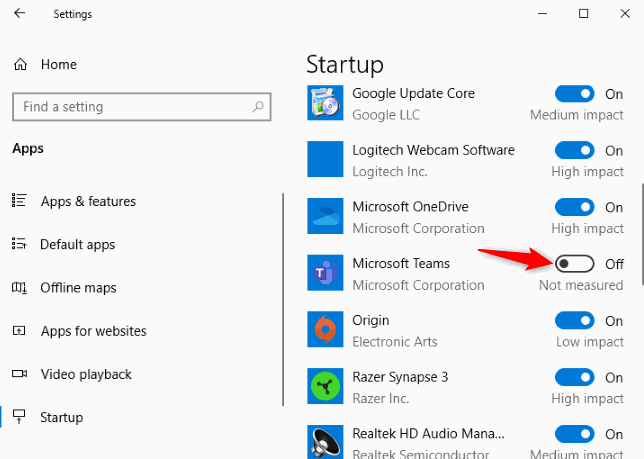Open Offline maps settings
The width and height of the screenshot is (644, 459).
(78, 288)
